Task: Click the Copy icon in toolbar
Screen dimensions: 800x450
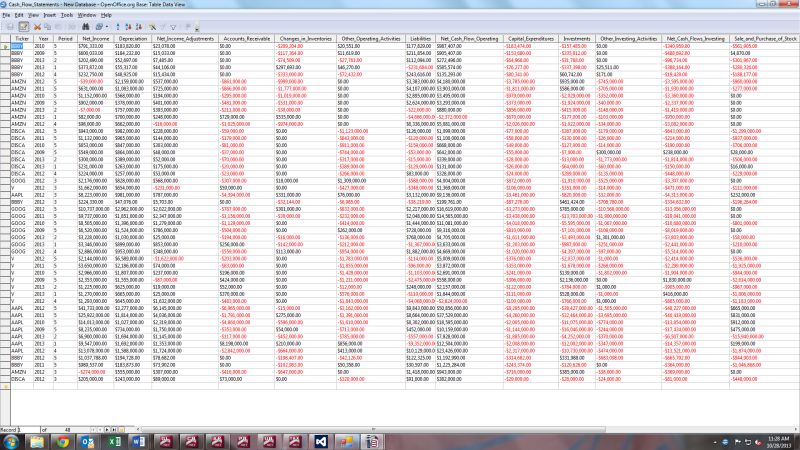Action: [x=47, y=27]
